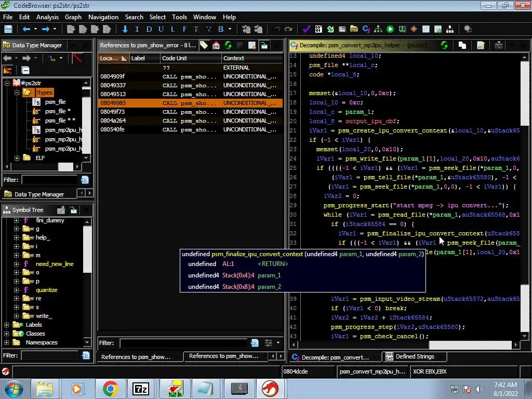
Task: Click the References table filter input field
Action: [183, 343]
